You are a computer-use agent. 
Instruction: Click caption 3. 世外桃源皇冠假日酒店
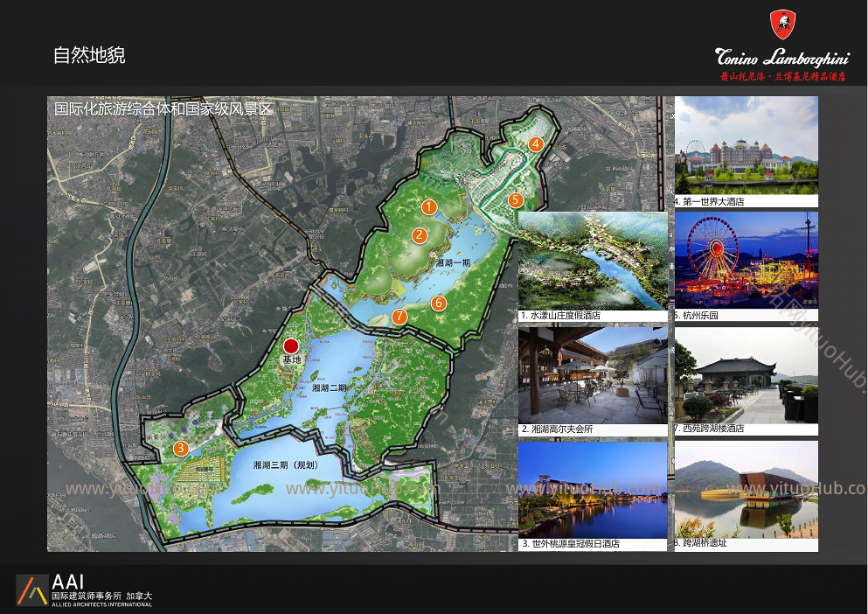pos(570,544)
